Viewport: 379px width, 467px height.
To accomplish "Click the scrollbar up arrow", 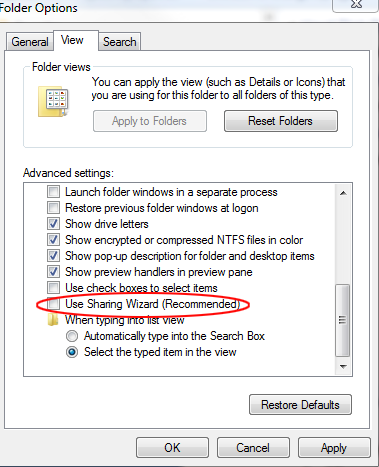I will coord(343,193).
